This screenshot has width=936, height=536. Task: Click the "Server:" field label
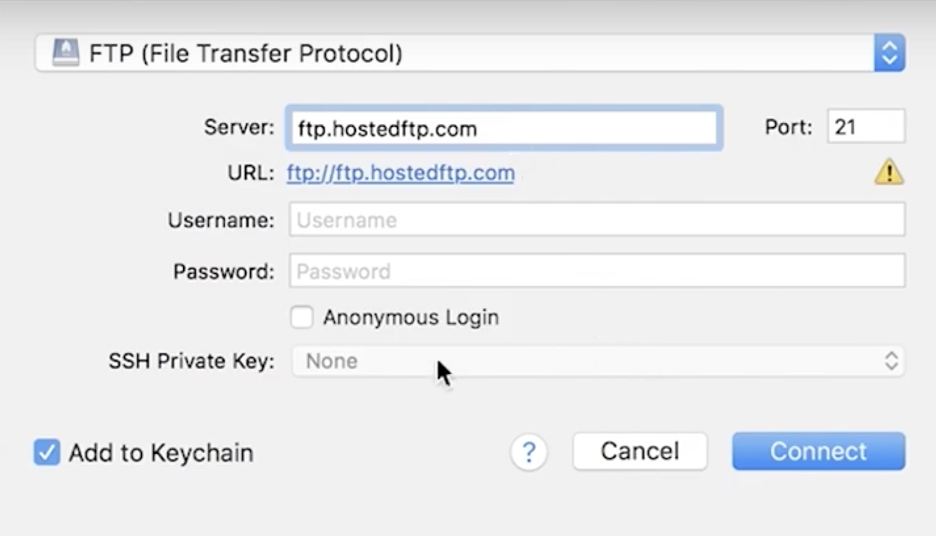tap(238, 128)
